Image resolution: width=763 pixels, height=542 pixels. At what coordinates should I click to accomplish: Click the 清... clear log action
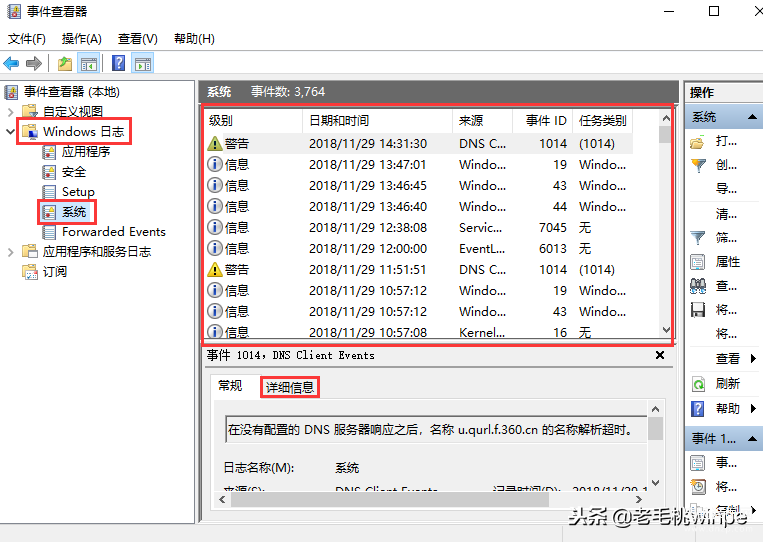pos(727,214)
